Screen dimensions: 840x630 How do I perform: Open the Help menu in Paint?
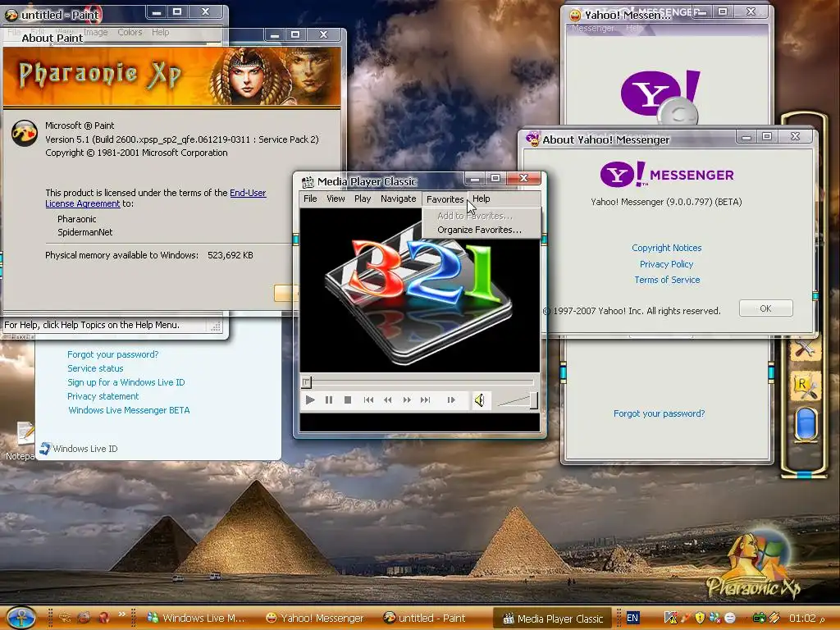tap(160, 32)
